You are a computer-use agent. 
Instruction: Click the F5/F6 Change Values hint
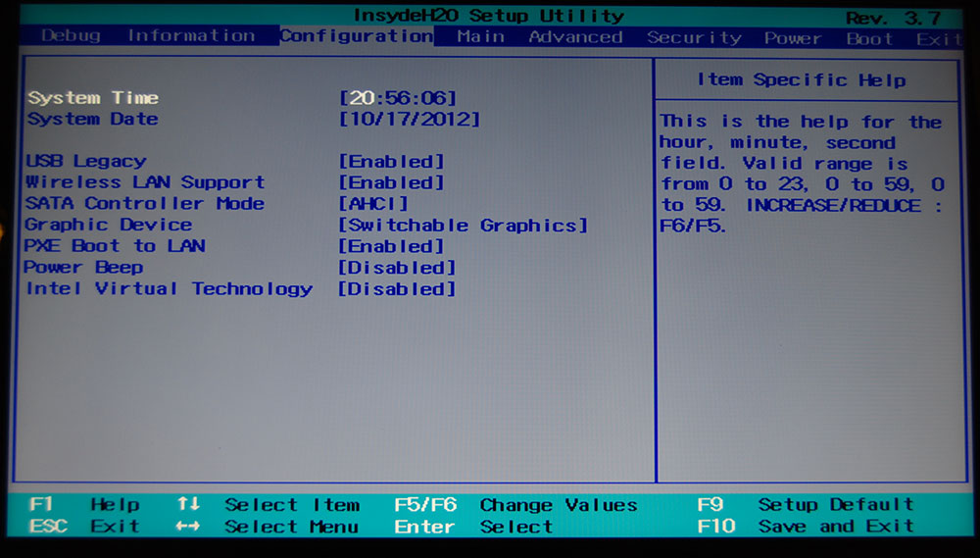point(515,505)
